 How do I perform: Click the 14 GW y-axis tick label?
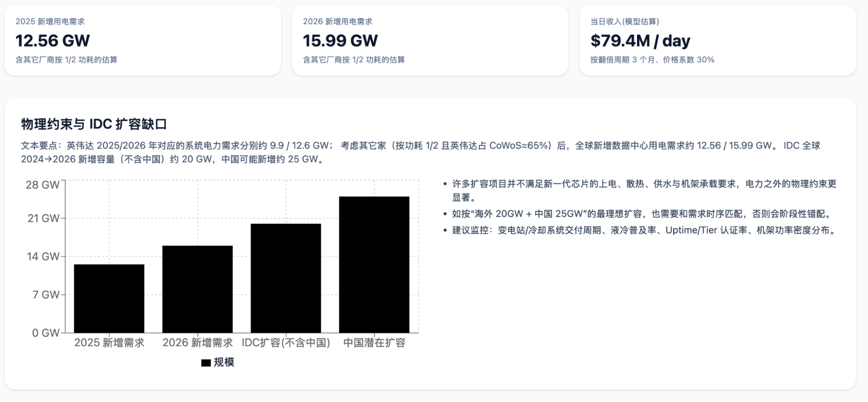(43, 257)
